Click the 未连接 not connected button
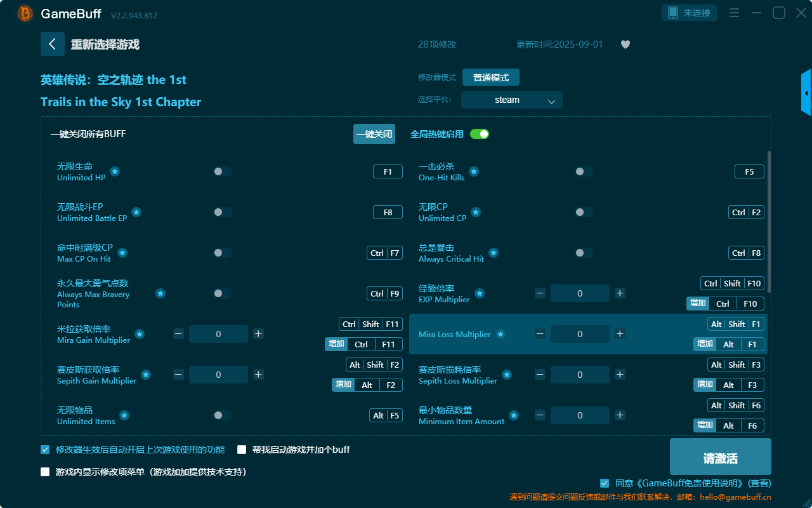The height and width of the screenshot is (508, 812). coord(690,13)
